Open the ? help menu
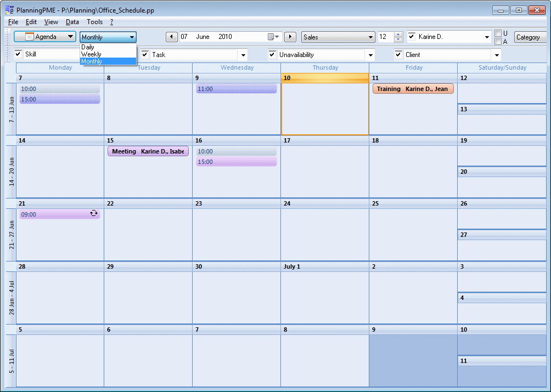The image size is (551, 392). click(x=111, y=22)
